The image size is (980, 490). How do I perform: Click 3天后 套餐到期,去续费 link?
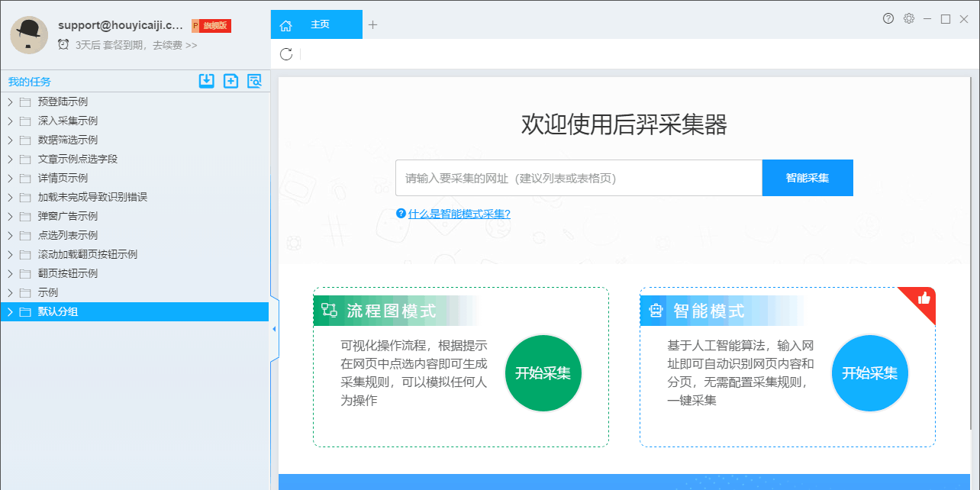coord(137,45)
